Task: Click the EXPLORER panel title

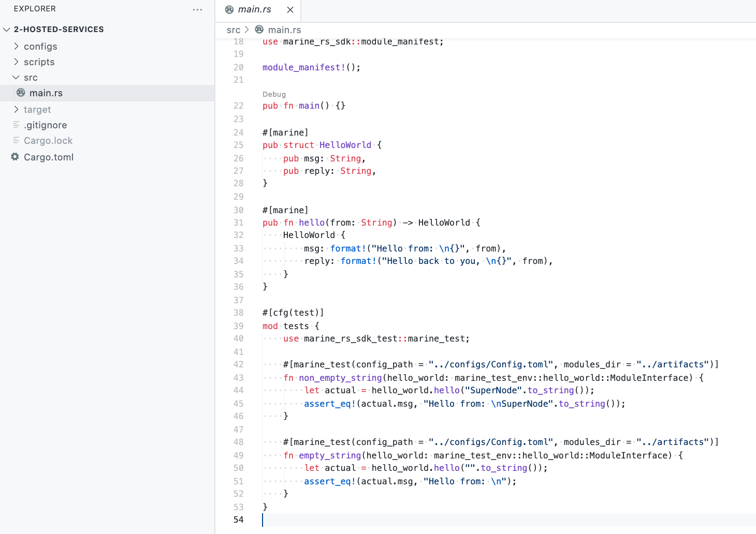Action: [35, 9]
